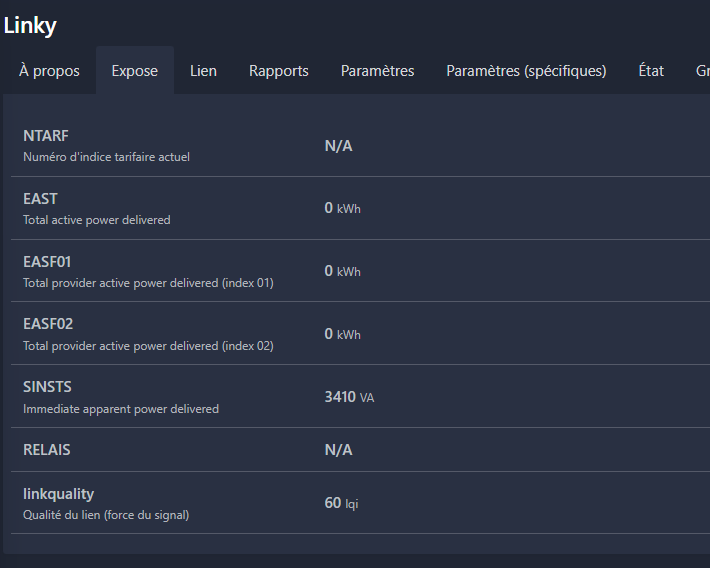
Task: Select the SINSTS attribute name
Action: click(x=47, y=387)
